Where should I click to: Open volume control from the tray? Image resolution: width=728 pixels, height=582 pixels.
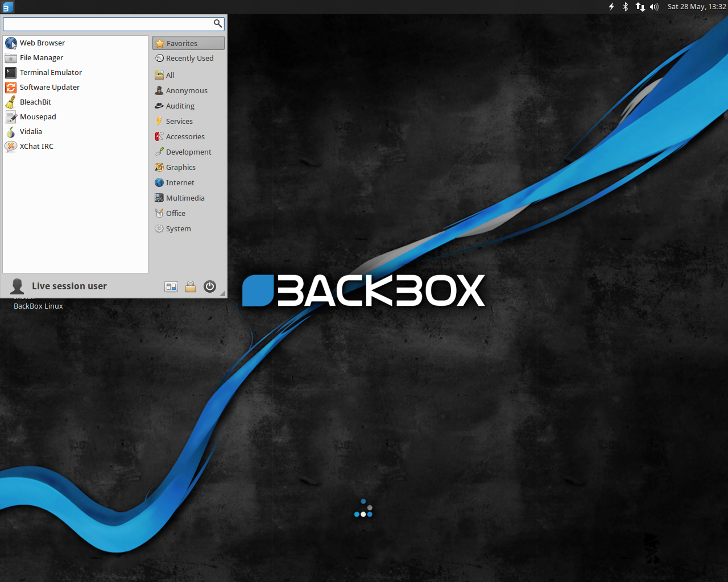[x=653, y=6]
